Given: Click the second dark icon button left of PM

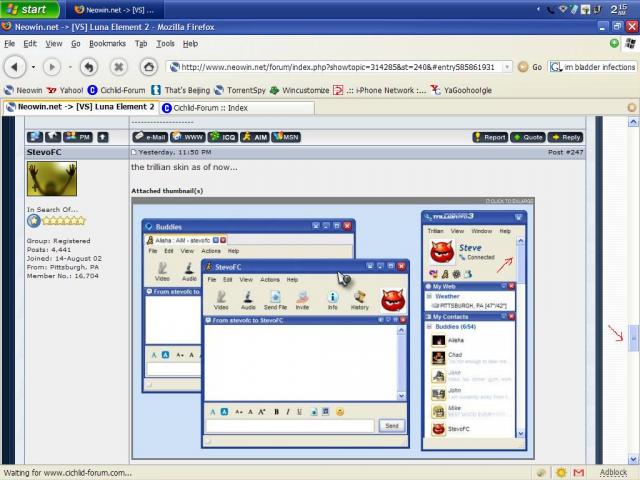Looking at the screenshot, I should click(x=53, y=137).
